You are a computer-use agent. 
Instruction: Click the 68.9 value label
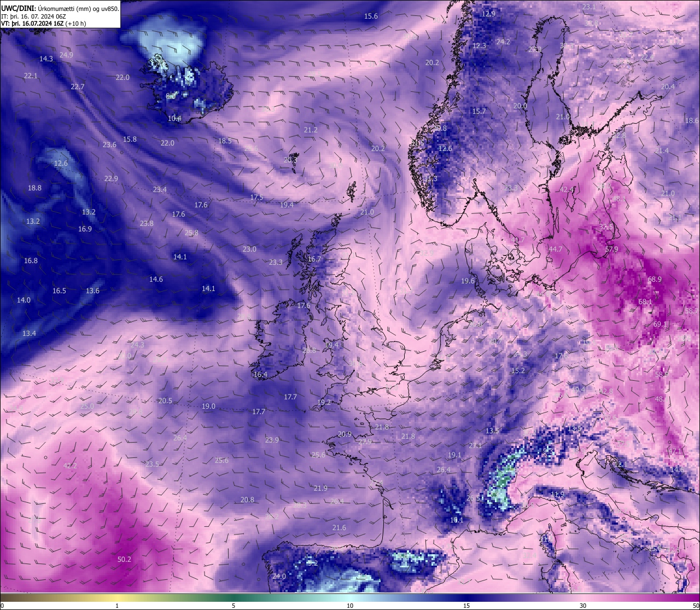point(655,280)
